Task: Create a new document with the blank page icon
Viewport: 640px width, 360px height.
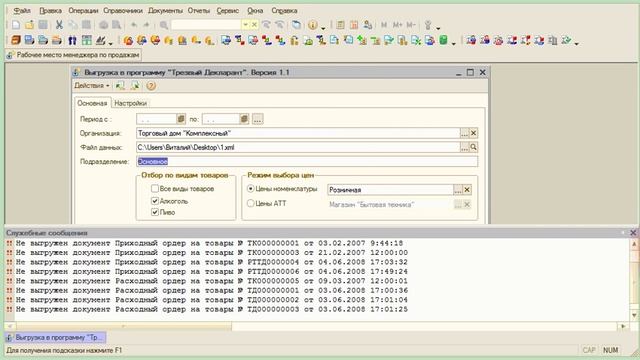Action: [16, 25]
